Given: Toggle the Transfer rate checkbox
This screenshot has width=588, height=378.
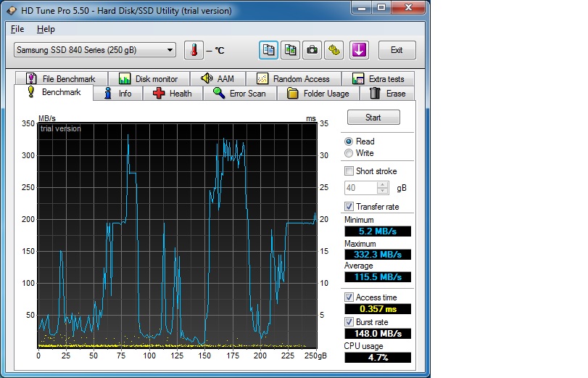Looking at the screenshot, I should (x=349, y=207).
